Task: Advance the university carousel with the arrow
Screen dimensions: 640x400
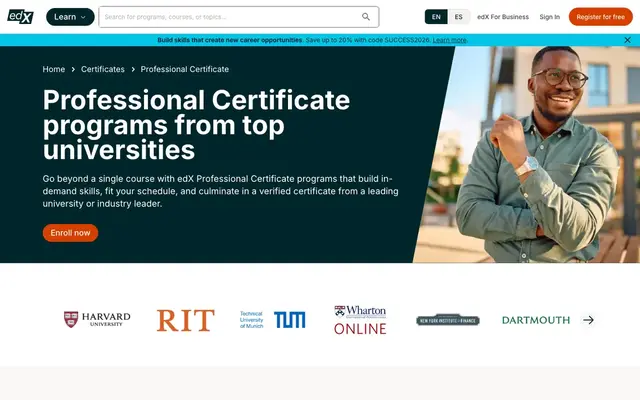Action: (588, 320)
